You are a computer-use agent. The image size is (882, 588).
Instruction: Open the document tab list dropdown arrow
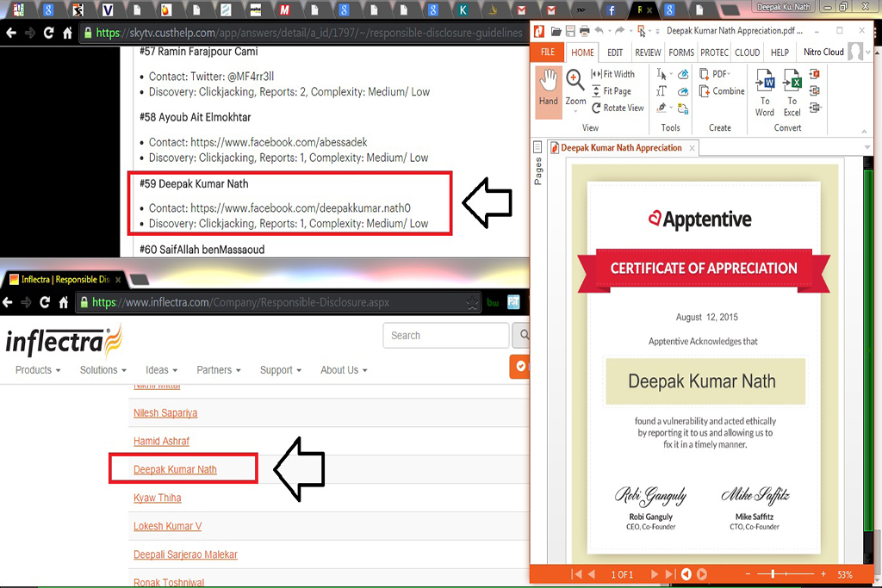click(x=867, y=147)
